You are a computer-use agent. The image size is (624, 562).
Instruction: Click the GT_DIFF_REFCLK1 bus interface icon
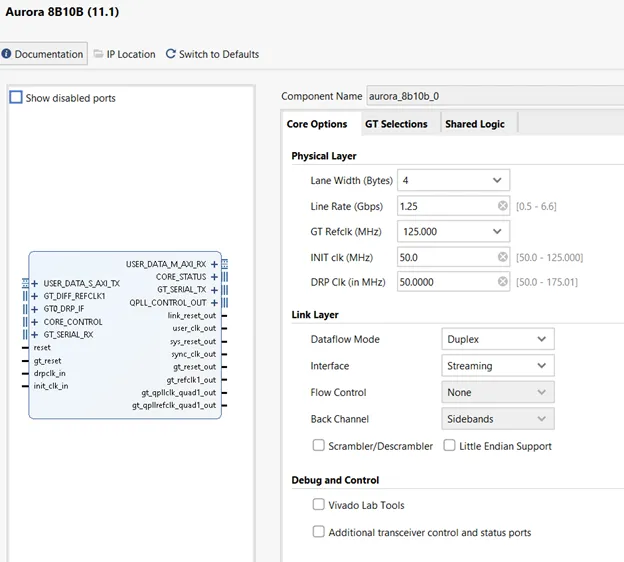coord(25,296)
